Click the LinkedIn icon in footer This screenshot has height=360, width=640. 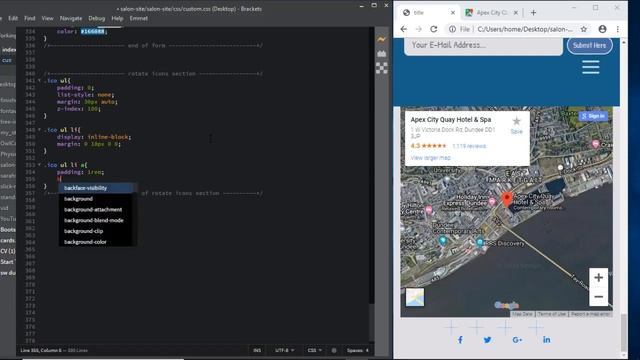pyautogui.click(x=547, y=340)
